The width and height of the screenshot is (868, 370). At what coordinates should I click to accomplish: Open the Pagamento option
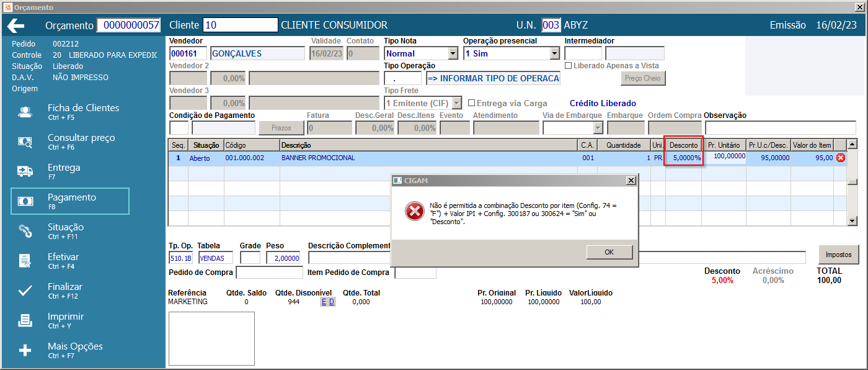pyautogui.click(x=70, y=201)
